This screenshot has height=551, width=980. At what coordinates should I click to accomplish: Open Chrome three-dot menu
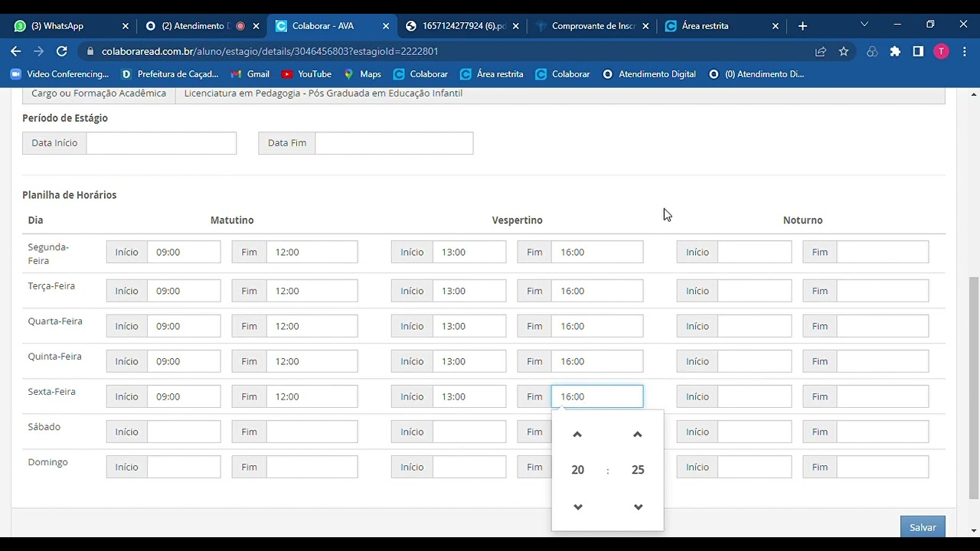coord(963,51)
